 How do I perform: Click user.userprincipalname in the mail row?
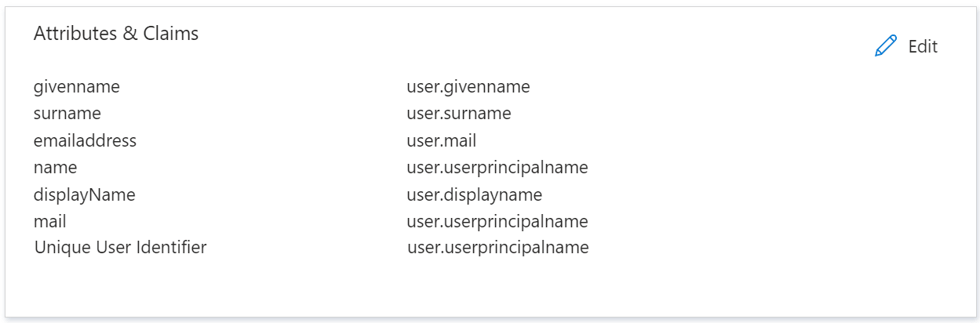coord(497,221)
